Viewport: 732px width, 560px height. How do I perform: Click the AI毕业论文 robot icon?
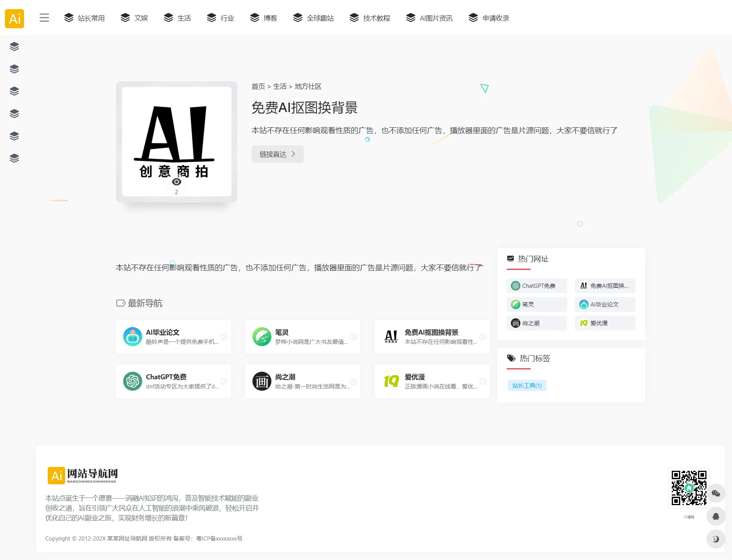[x=132, y=337]
